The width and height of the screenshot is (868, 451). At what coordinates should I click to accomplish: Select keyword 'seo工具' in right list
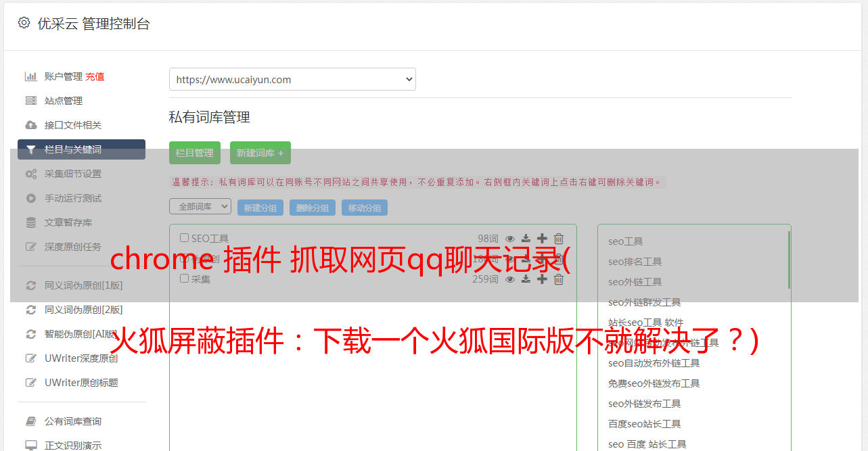tap(626, 241)
